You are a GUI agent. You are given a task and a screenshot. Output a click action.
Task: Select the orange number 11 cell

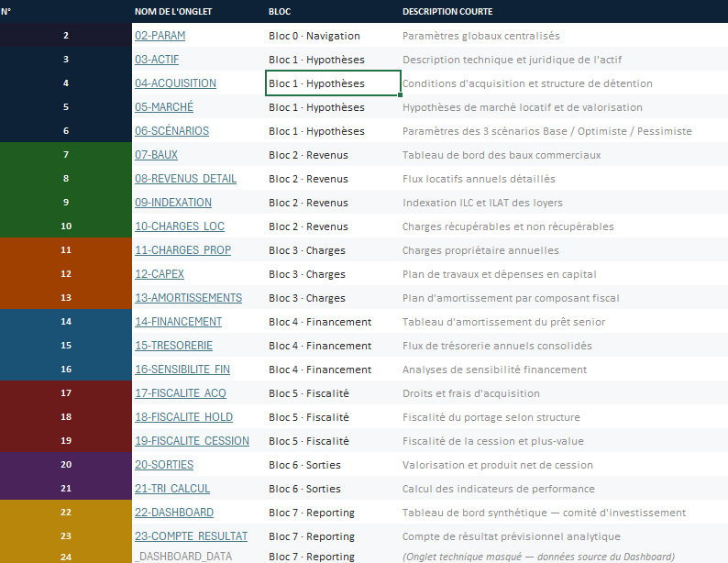pyautogui.click(x=66, y=249)
